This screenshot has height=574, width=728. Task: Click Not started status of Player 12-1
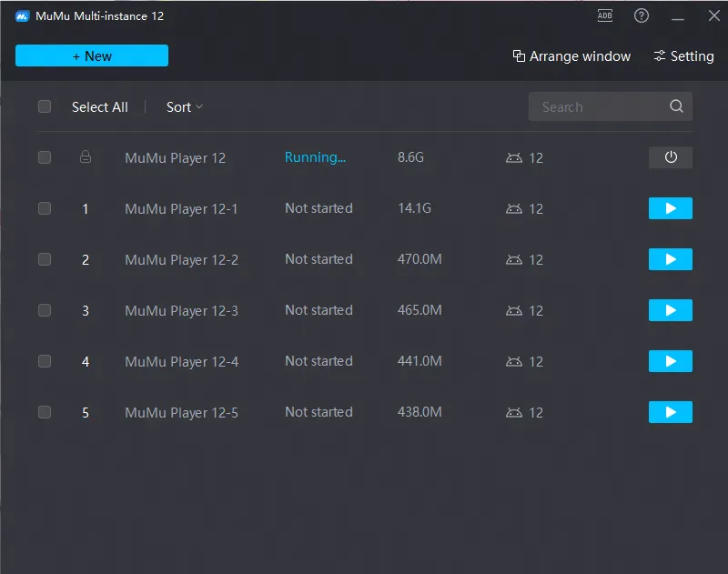pos(318,208)
